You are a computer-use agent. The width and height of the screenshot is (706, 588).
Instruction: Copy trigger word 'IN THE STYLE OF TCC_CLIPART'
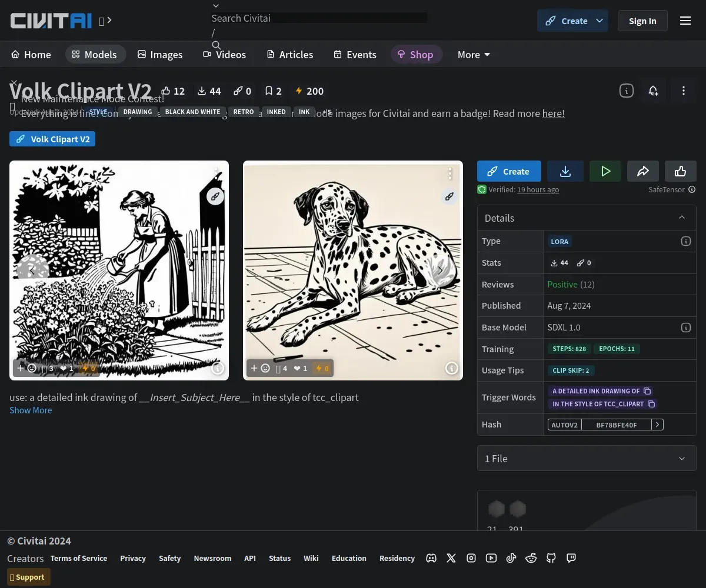point(651,404)
